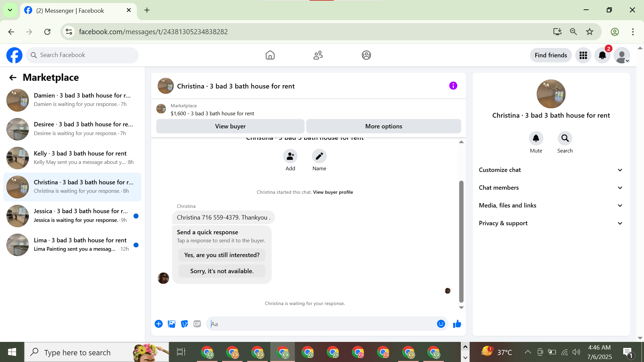Open a new browser tab
Image resolution: width=644 pixels, height=362 pixels.
147,10
